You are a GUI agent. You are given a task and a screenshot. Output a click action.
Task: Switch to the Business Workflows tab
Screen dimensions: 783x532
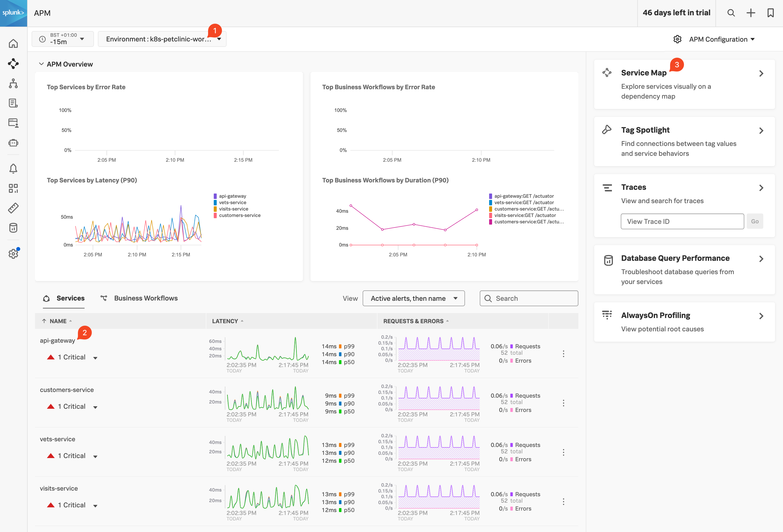point(139,298)
